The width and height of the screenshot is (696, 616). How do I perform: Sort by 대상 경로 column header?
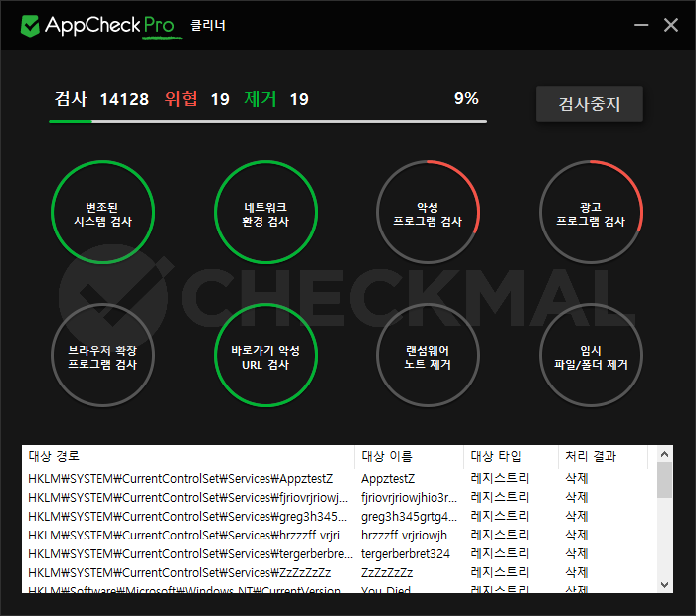point(187,457)
